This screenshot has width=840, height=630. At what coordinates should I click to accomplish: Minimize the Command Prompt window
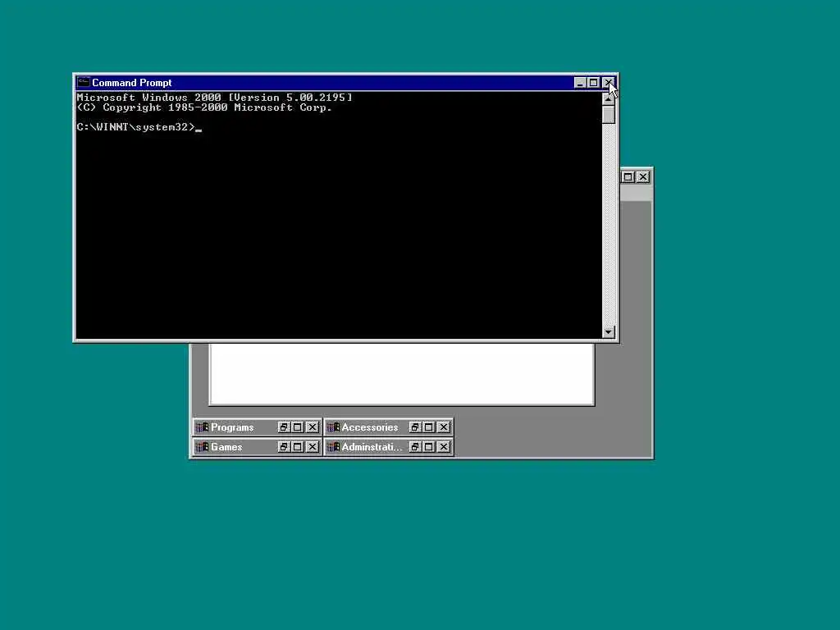pyautogui.click(x=580, y=83)
